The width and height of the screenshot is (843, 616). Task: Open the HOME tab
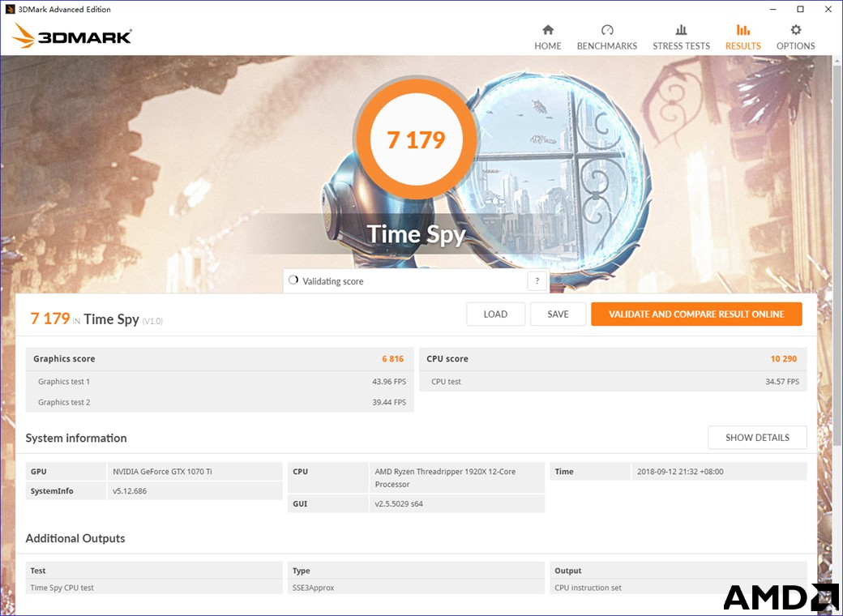(x=547, y=37)
